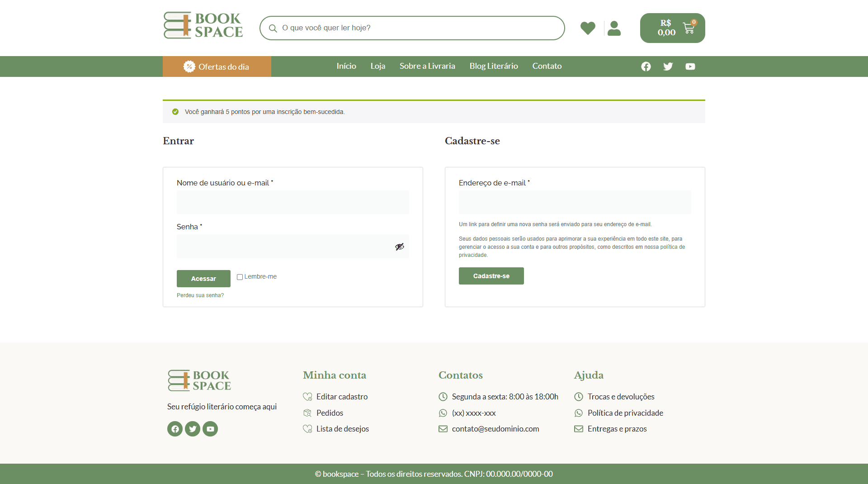The image size is (868, 484).
Task: Click the footer YouTube round icon
Action: click(x=210, y=429)
